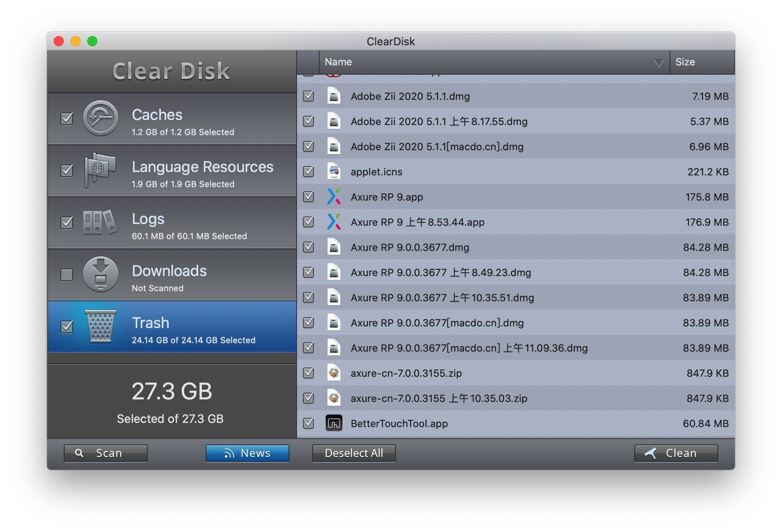
Task: Click disk icon of Adobe Zii 5.1.1[macdo.cn].dmg
Action: click(x=334, y=146)
